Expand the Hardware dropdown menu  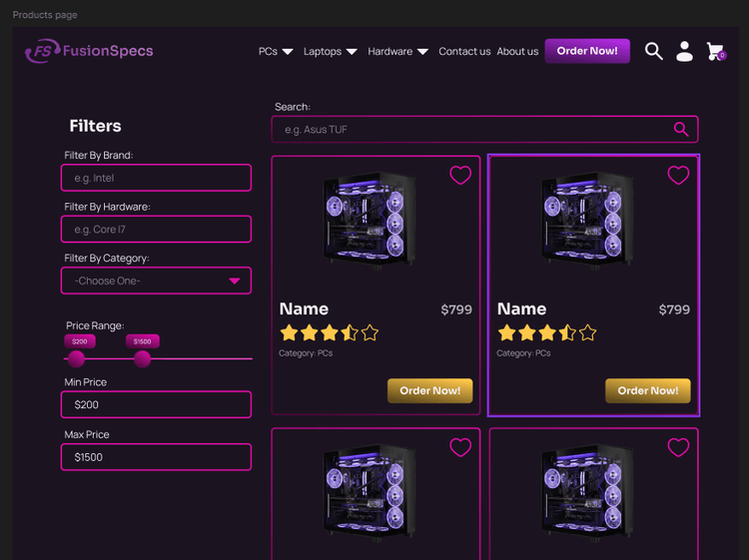point(397,51)
